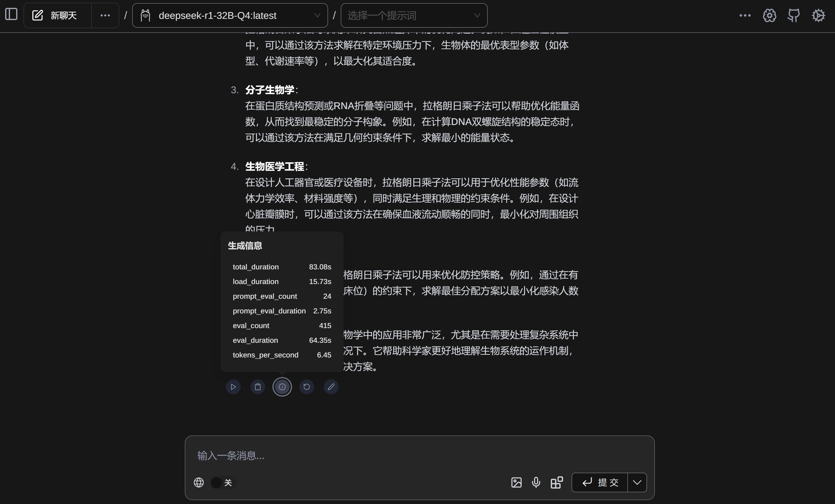
Task: Attach an image using the picture icon
Action: coord(516,482)
